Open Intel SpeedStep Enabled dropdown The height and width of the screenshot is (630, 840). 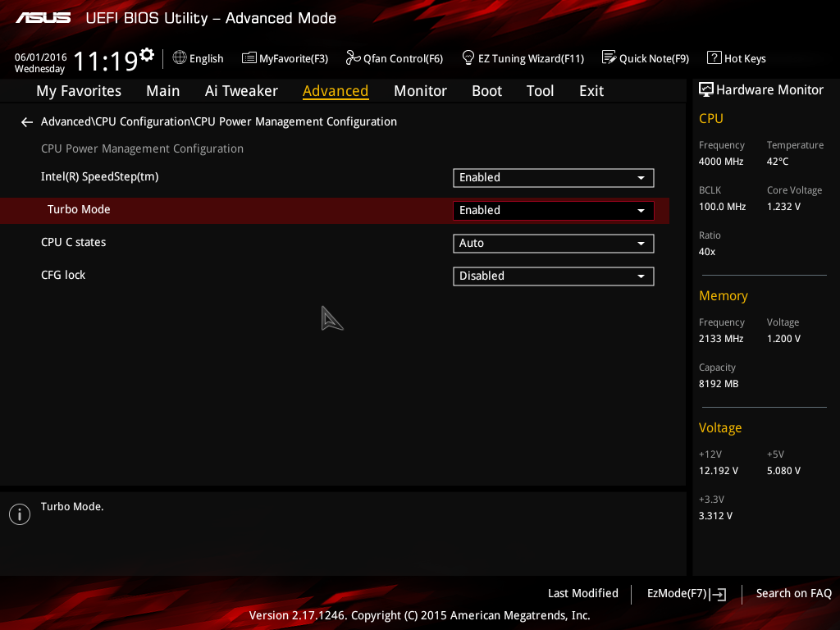[x=554, y=178]
